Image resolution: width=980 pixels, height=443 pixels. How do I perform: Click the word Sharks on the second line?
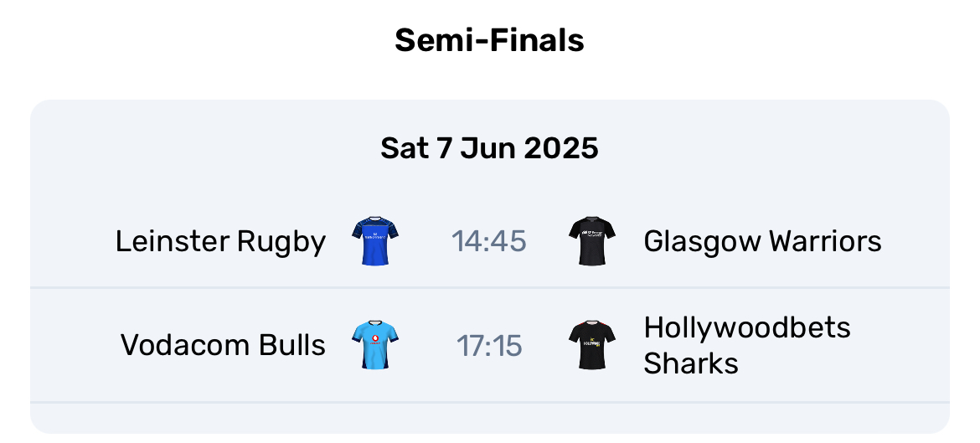(691, 363)
